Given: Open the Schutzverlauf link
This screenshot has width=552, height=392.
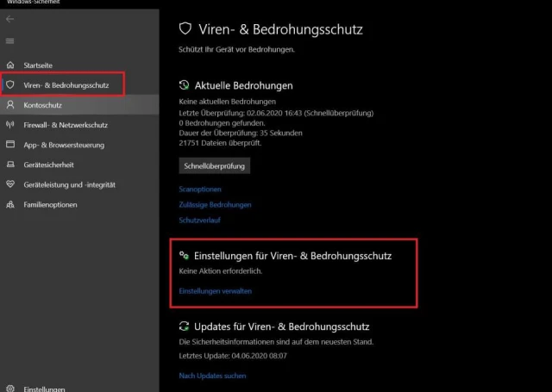Looking at the screenshot, I should (199, 220).
